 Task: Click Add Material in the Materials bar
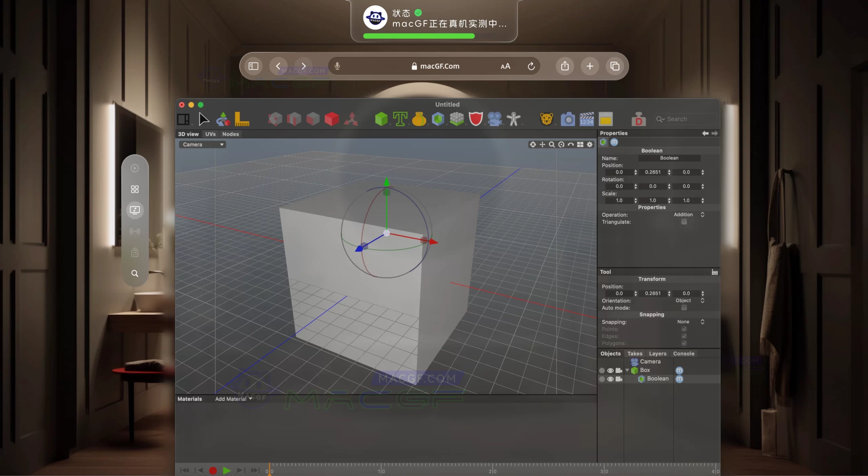click(x=232, y=399)
